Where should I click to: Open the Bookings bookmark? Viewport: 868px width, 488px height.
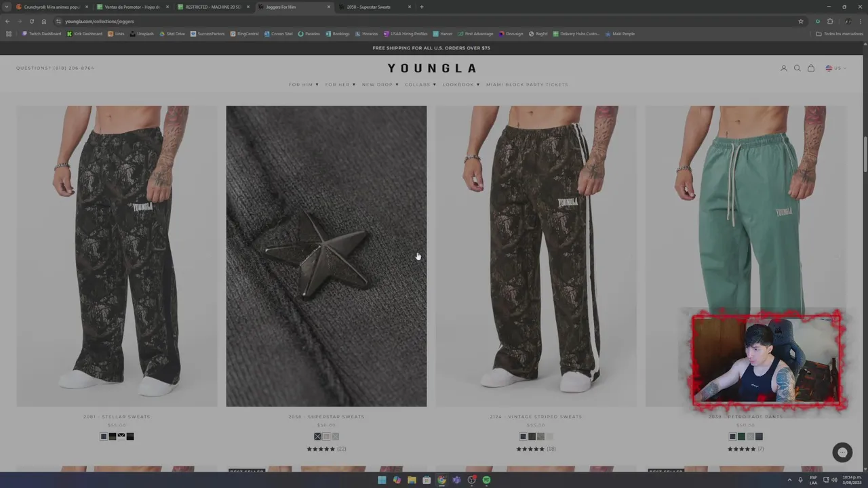click(x=338, y=34)
